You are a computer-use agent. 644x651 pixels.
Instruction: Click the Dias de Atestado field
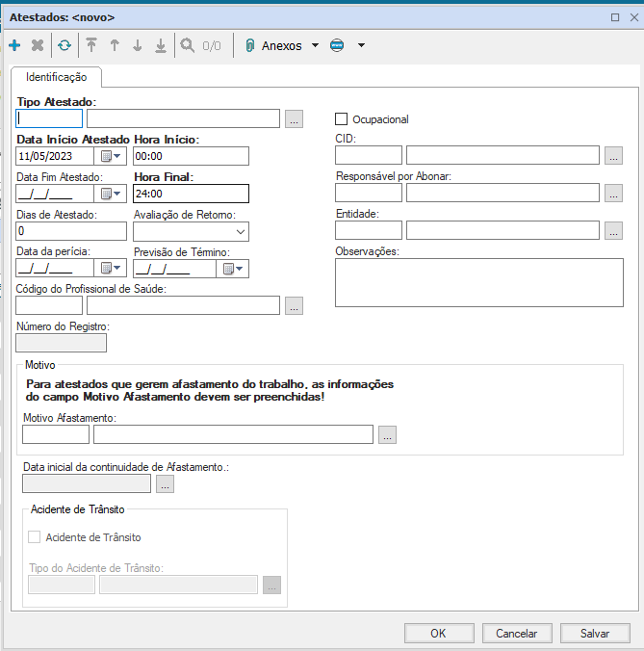tap(72, 231)
